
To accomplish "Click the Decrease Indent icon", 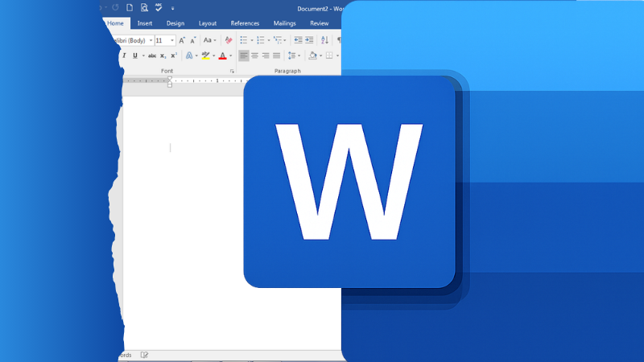I will point(298,40).
